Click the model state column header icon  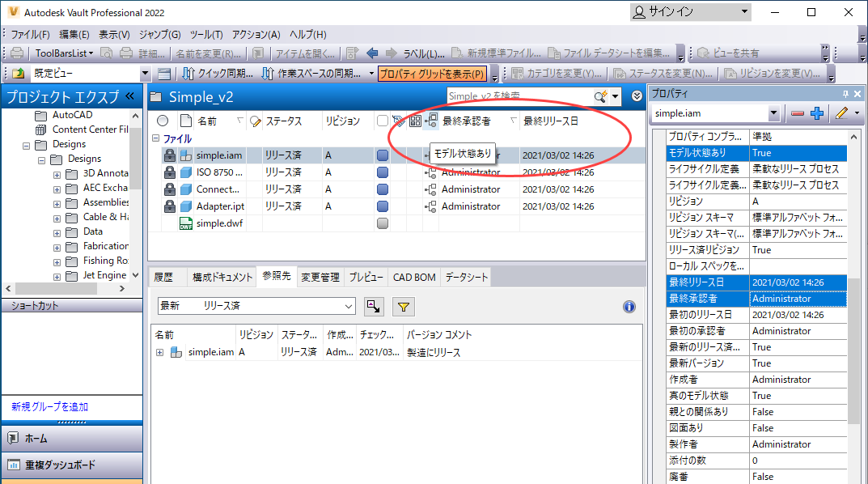(x=431, y=121)
